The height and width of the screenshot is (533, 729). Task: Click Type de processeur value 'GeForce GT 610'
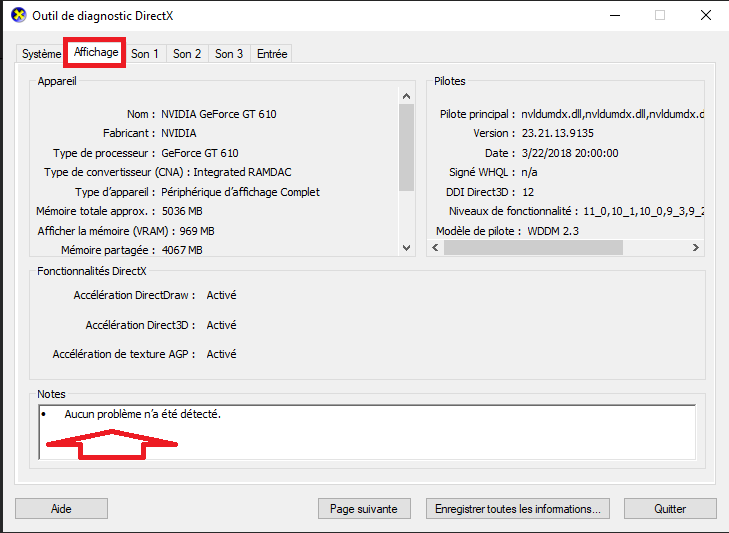click(x=200, y=153)
